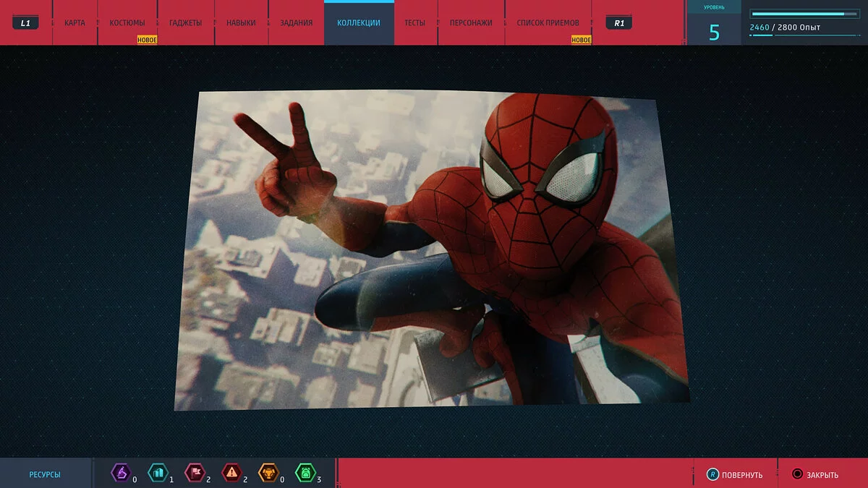Image resolution: width=868 pixels, height=488 pixels.
Task: Open the Карта tab
Action: tap(75, 23)
